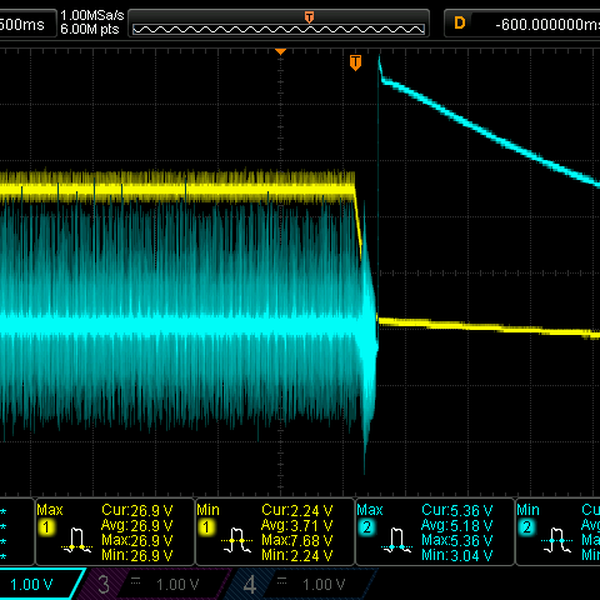The width and height of the screenshot is (600, 600).
Task: Click the Min:3.04 V value
Action: [x=457, y=555]
